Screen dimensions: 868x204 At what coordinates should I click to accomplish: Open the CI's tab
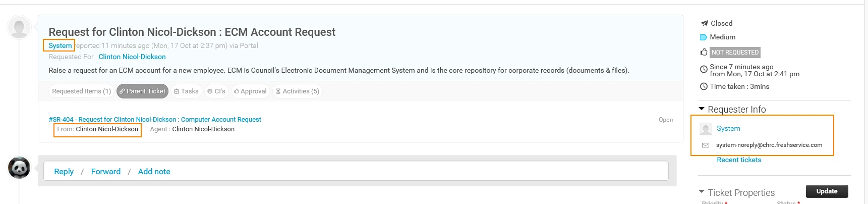tap(216, 91)
